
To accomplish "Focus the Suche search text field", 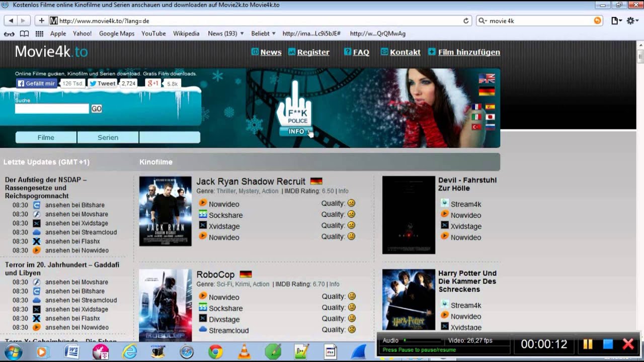I will (52, 109).
